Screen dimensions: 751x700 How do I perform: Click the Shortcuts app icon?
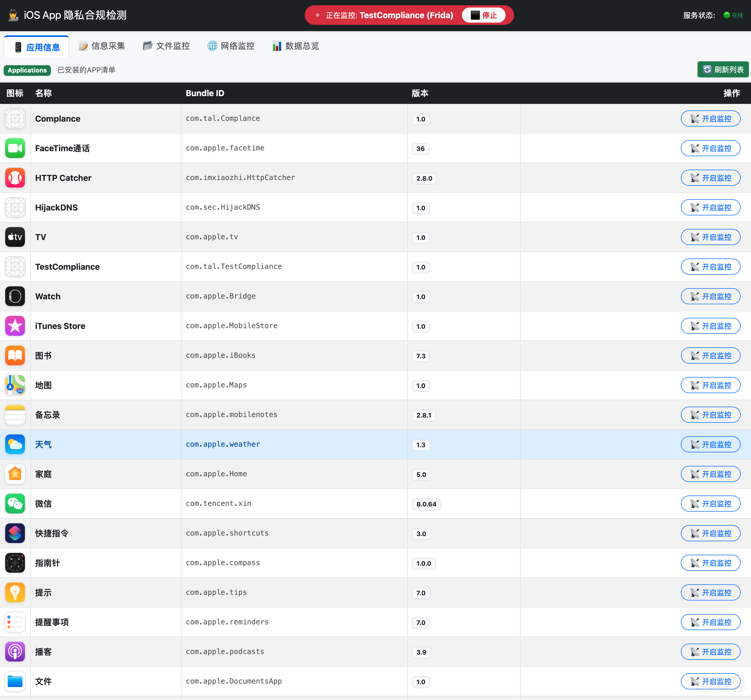[15, 533]
